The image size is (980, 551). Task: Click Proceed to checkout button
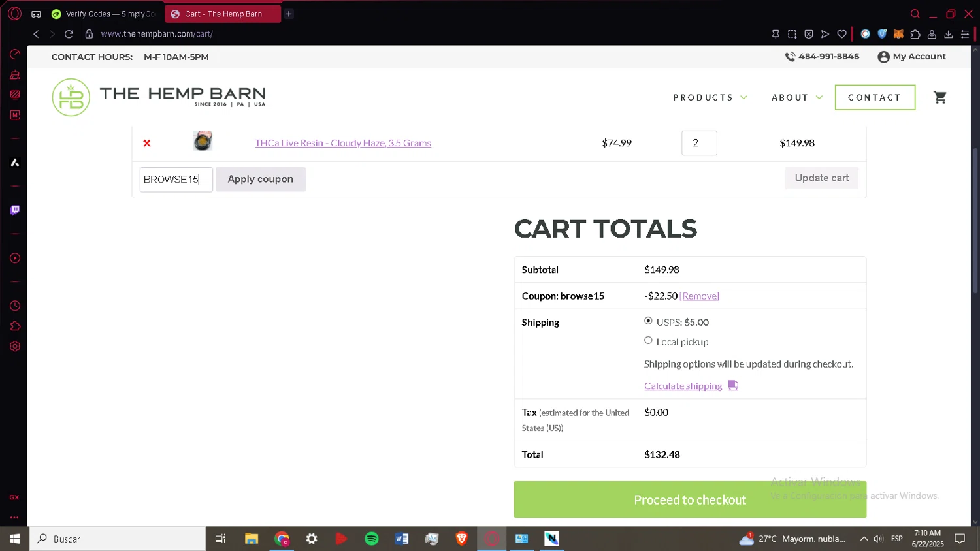click(690, 499)
